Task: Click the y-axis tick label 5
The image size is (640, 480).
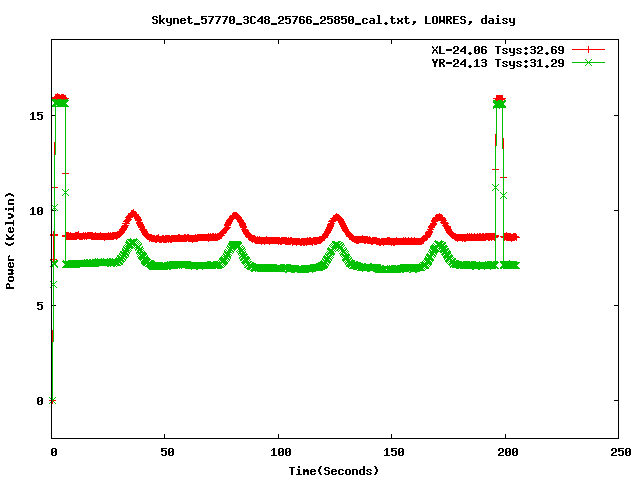Action: (40, 306)
